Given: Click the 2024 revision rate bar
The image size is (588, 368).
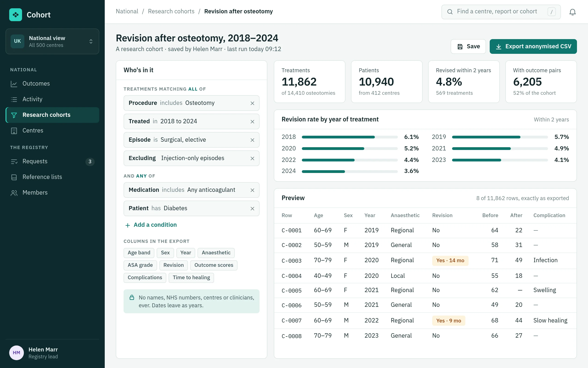Looking at the screenshot, I should [350, 171].
